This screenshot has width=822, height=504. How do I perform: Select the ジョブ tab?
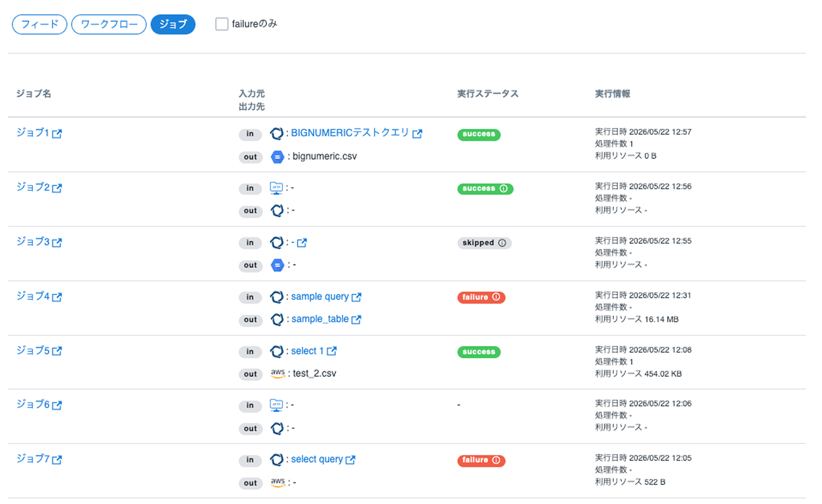[x=173, y=24]
